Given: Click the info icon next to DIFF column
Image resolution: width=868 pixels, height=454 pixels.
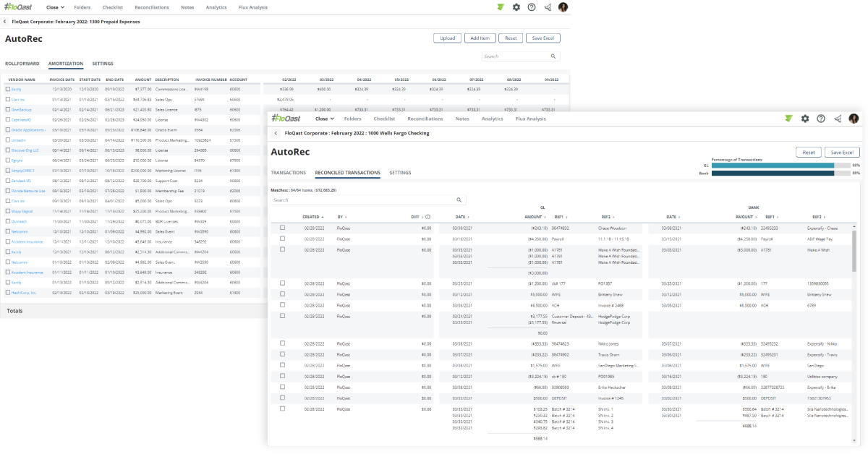Looking at the screenshot, I should click(x=427, y=217).
